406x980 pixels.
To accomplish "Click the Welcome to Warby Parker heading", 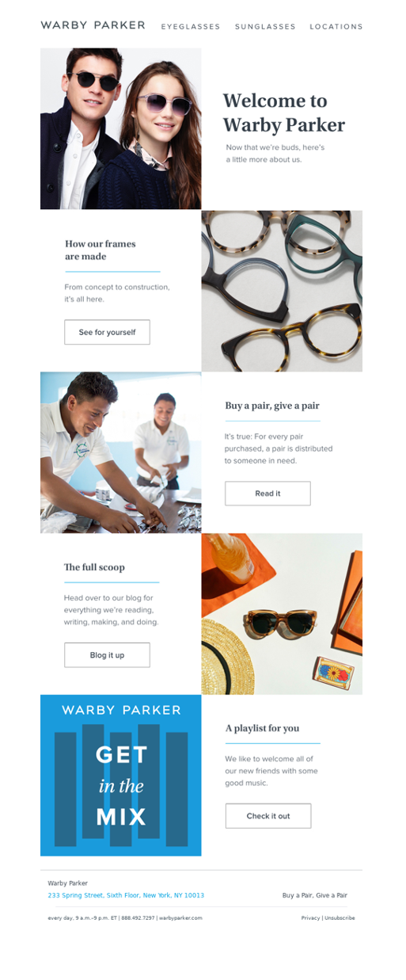I will [284, 112].
